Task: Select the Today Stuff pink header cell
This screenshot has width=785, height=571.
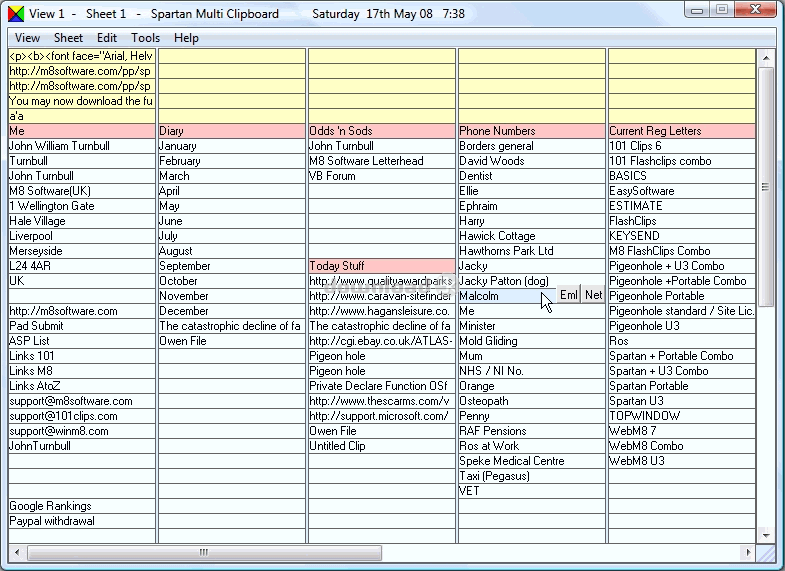Action: pyautogui.click(x=381, y=266)
